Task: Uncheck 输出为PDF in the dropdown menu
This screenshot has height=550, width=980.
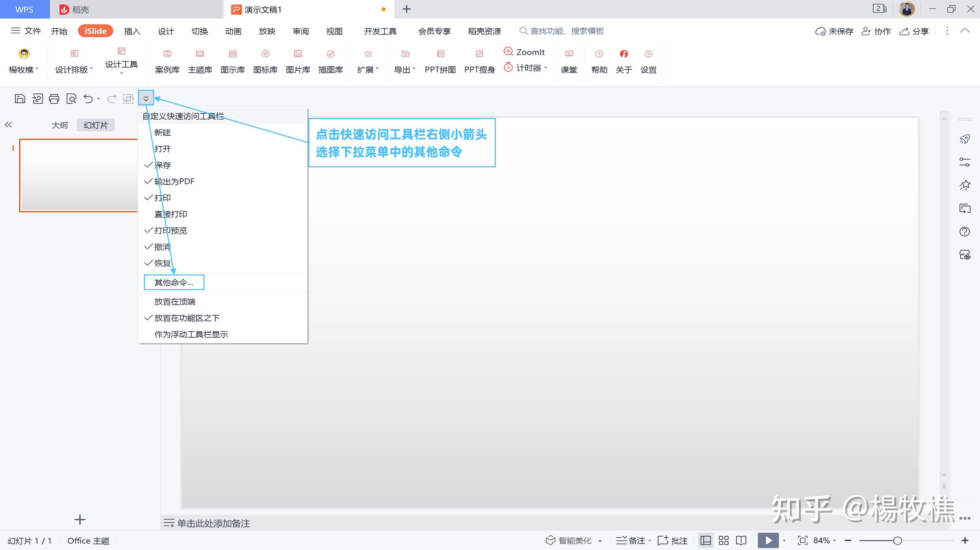Action: point(174,181)
